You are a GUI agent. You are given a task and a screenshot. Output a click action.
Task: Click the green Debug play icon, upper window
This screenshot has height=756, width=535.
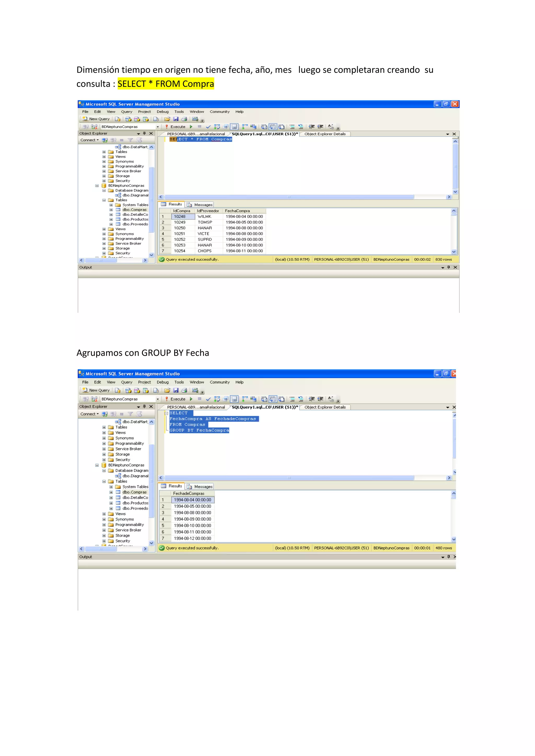point(191,127)
